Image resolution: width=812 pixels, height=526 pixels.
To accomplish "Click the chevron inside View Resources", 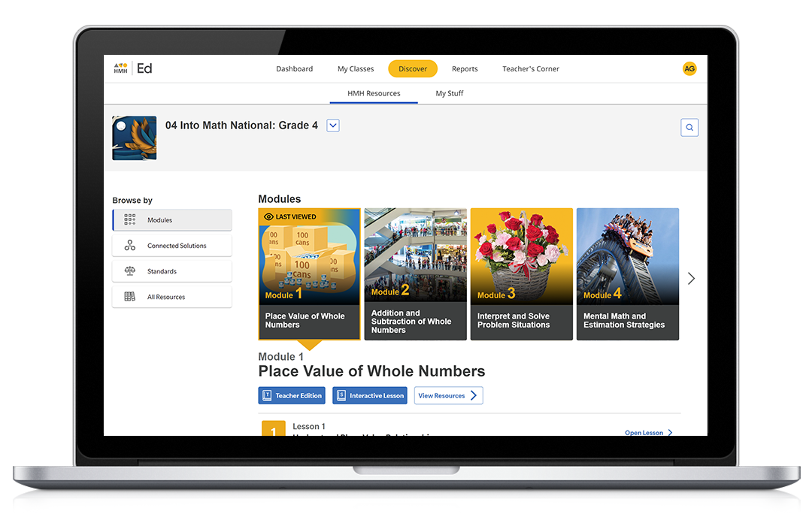I will [474, 395].
